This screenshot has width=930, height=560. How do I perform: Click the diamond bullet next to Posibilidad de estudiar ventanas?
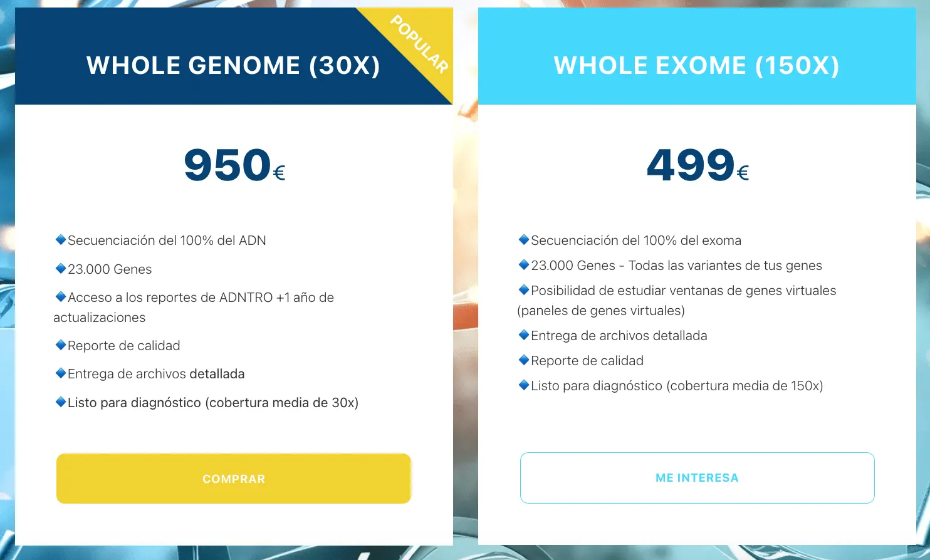coord(524,289)
